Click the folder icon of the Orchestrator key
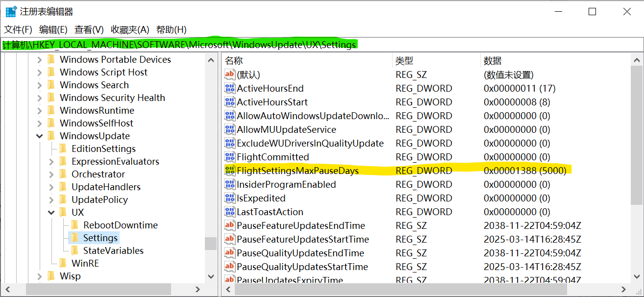644x297 pixels. point(63,174)
